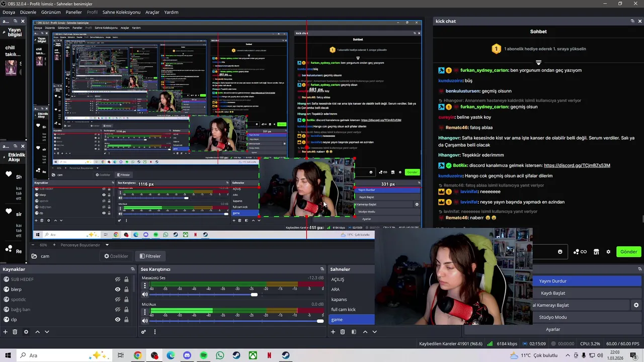The image size is (644, 362).
Task: Enable Stüdyo Modu
Action: (587, 317)
